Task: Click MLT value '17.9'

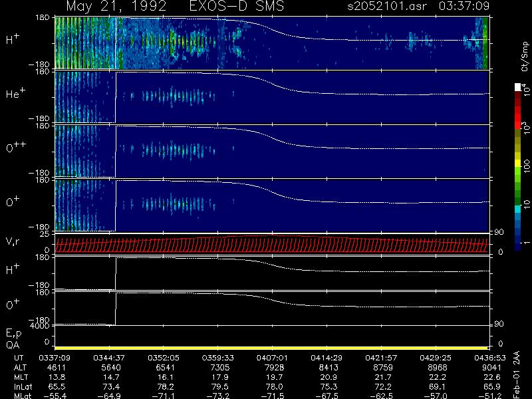Action: pyautogui.click(x=221, y=377)
